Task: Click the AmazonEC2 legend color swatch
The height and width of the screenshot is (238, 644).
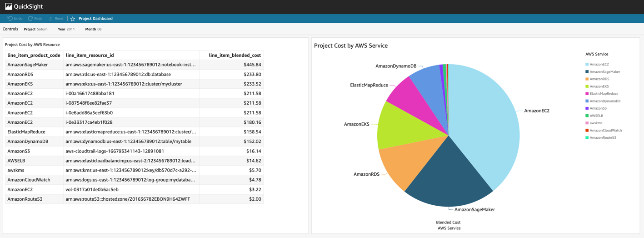Action: pos(587,65)
